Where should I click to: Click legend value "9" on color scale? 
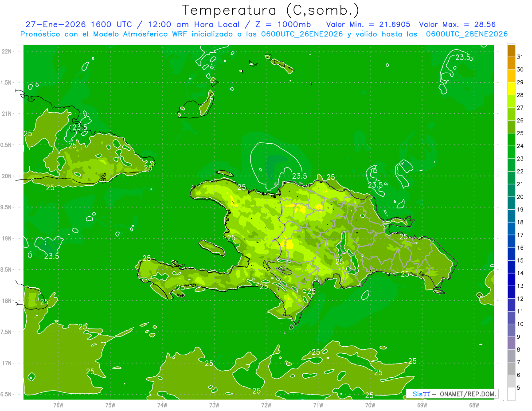pyautogui.click(x=519, y=337)
